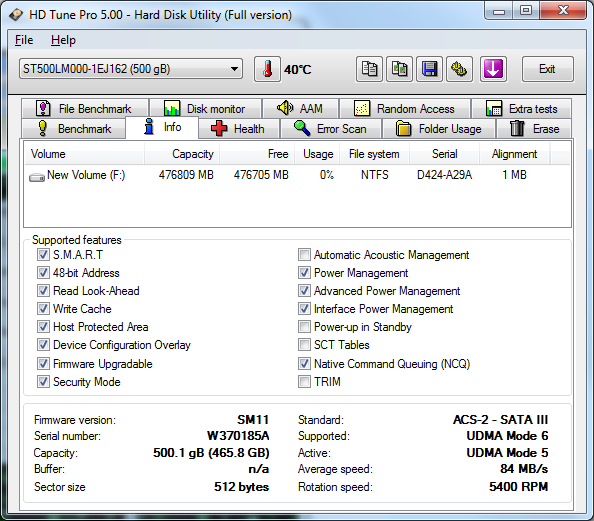This screenshot has width=594, height=521.
Task: Switch to the Disk monitor tab
Action: click(x=205, y=109)
